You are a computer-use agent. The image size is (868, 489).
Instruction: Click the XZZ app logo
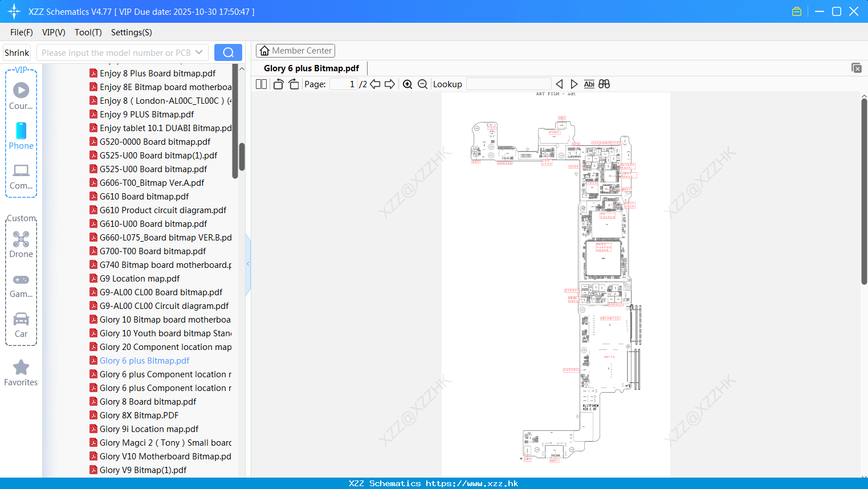(14, 11)
